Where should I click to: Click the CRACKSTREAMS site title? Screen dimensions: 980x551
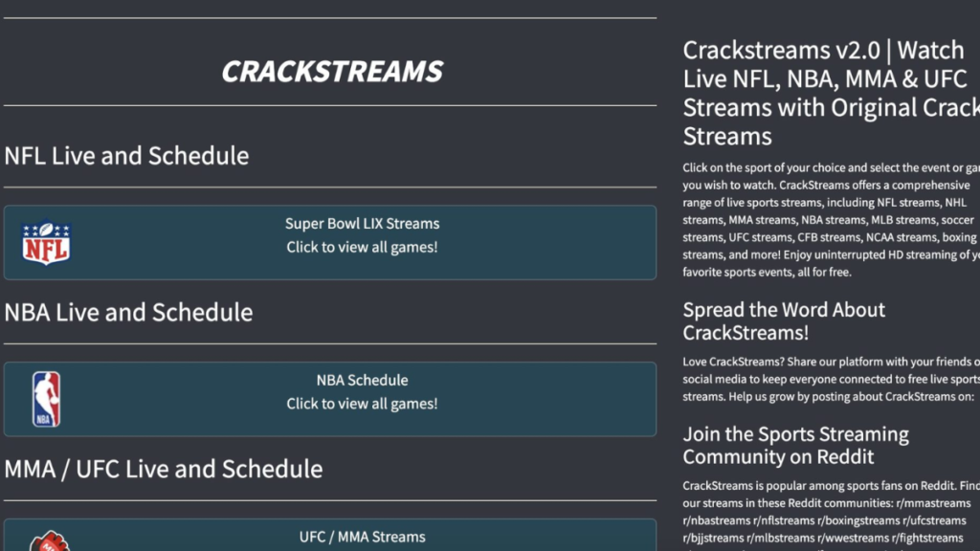(332, 71)
